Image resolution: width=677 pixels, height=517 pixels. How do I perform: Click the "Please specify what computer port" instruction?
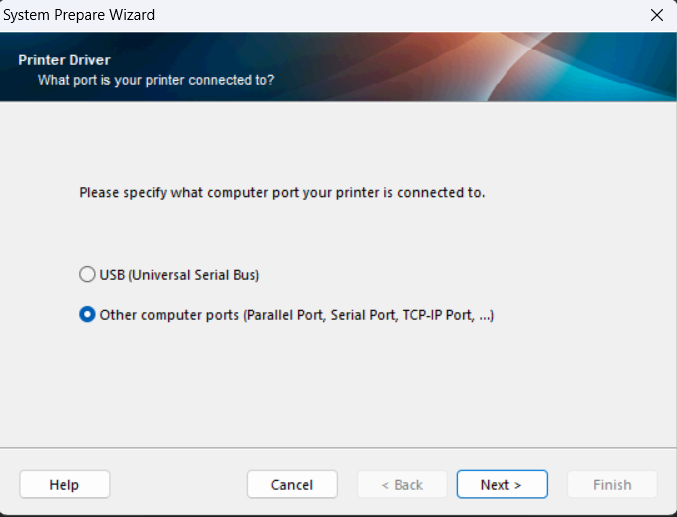(x=282, y=192)
